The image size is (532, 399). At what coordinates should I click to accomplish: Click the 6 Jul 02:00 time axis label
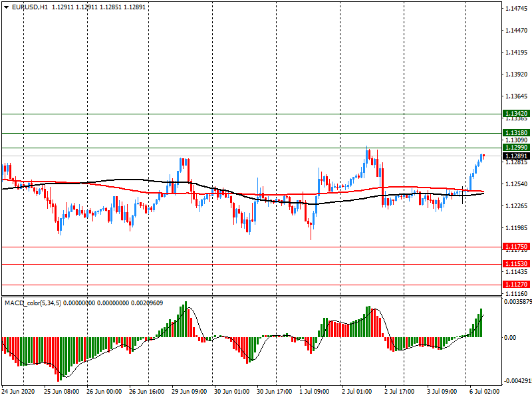[485, 391]
